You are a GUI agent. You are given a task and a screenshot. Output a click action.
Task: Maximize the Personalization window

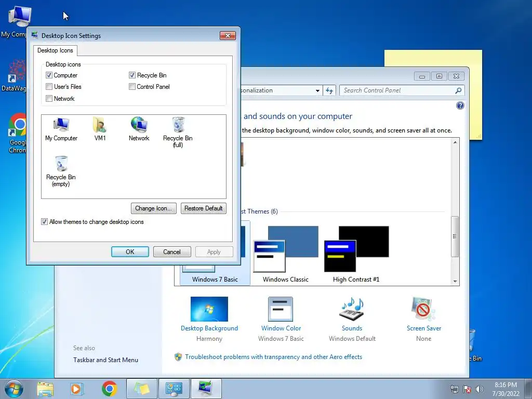click(x=439, y=76)
